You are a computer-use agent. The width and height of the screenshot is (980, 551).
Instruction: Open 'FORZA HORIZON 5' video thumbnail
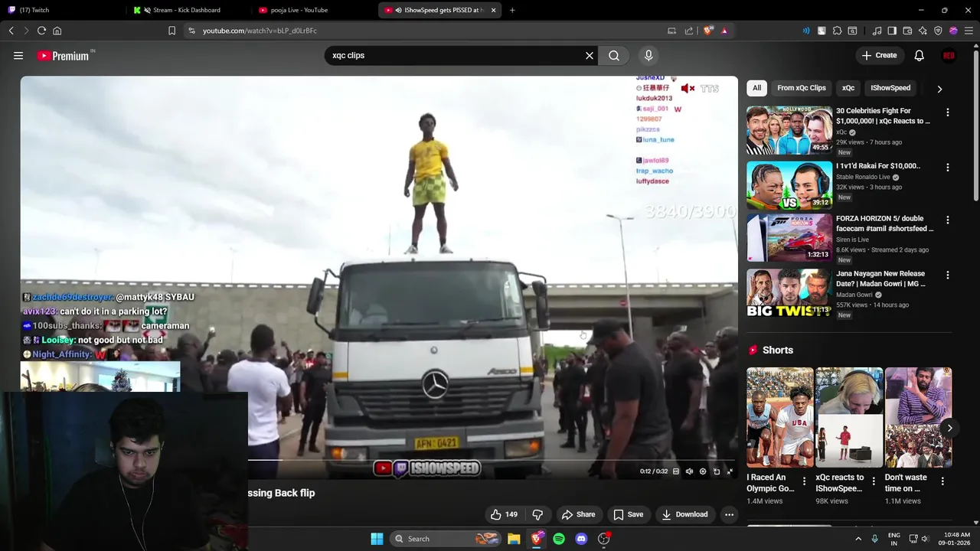coord(789,238)
